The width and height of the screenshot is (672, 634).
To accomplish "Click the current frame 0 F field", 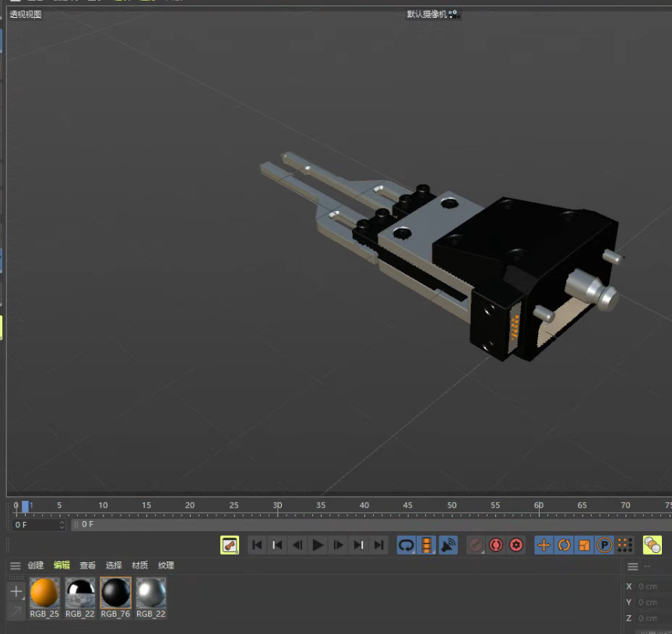I will click(35, 525).
